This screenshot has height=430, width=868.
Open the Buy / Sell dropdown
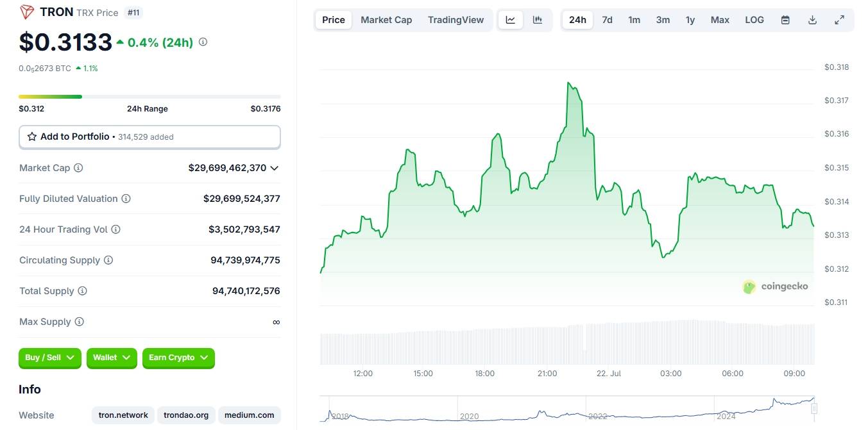(x=50, y=358)
